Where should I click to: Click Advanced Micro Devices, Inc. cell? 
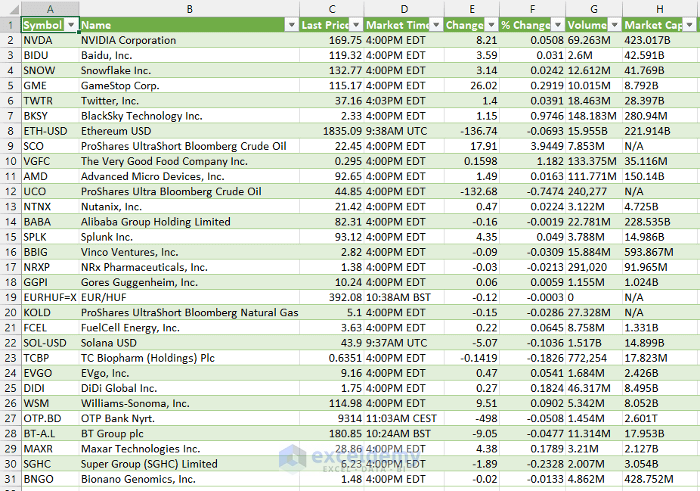[x=189, y=177]
